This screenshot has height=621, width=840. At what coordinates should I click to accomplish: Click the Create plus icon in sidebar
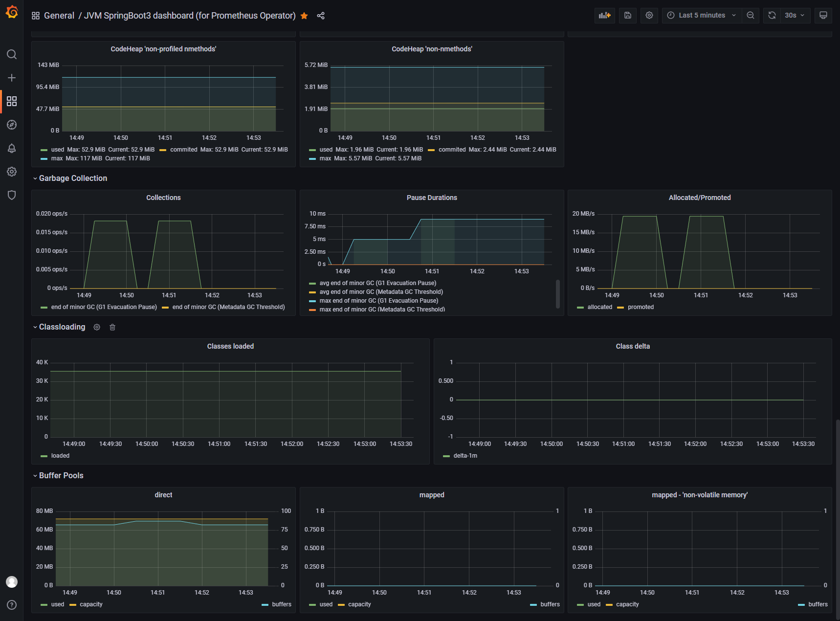tap(12, 78)
